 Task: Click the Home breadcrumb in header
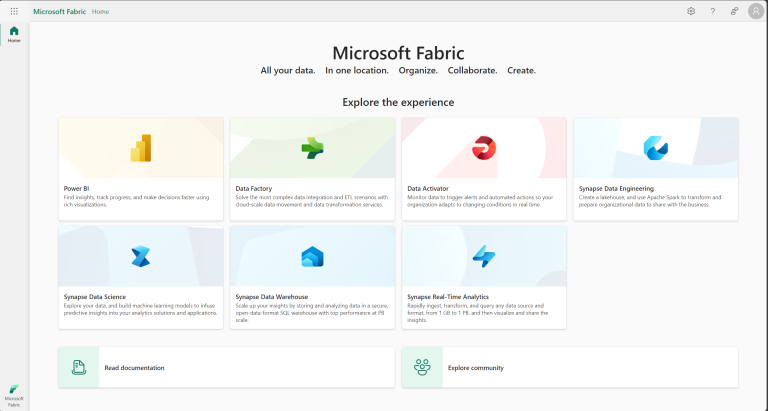[100, 11]
